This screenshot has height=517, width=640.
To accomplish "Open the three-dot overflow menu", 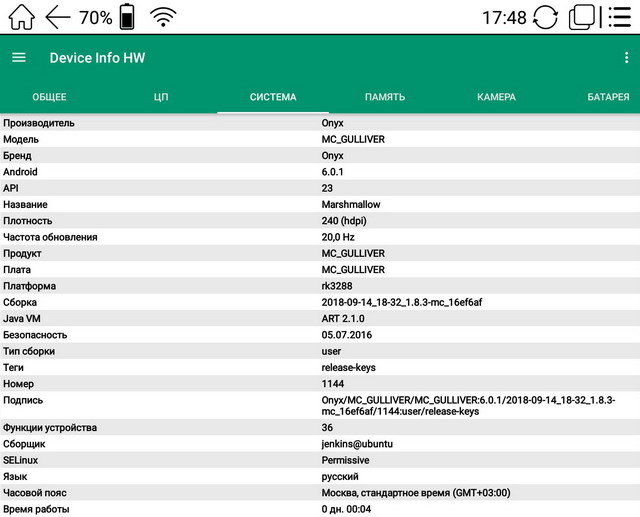I will pyautogui.click(x=627, y=58).
